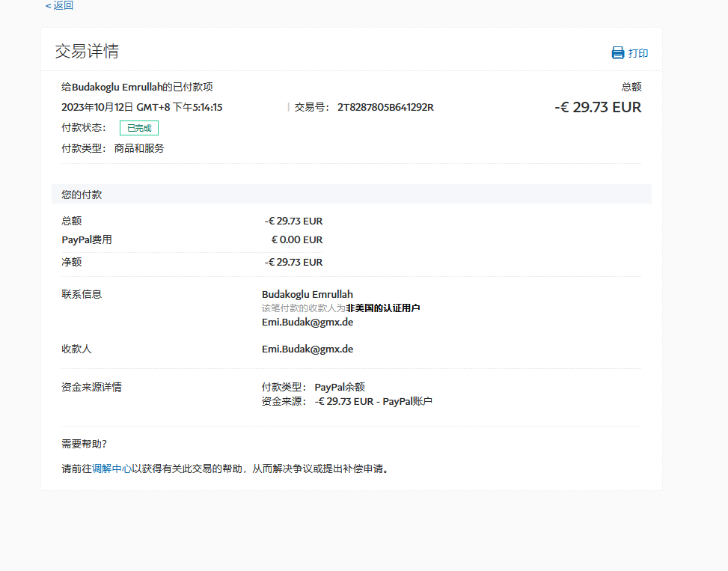Screen dimensions: 728x571
Task: Click the email in 联系信息 section
Action: point(308,322)
